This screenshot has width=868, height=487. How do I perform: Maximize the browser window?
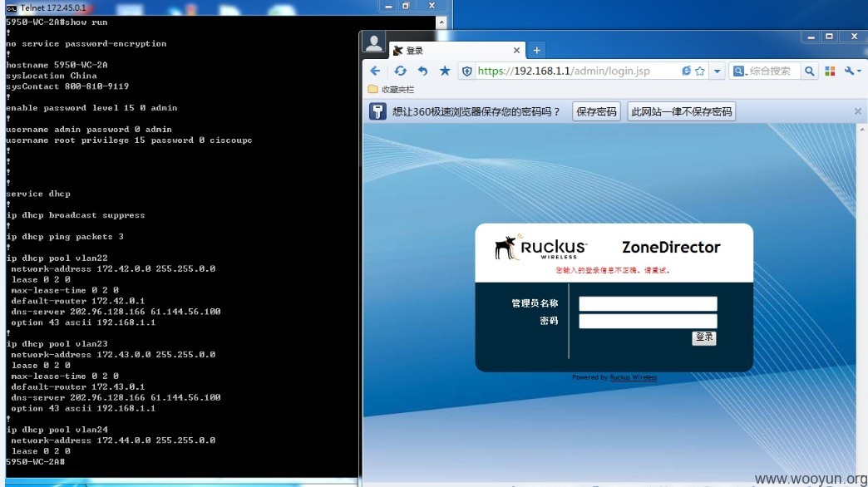(x=829, y=37)
